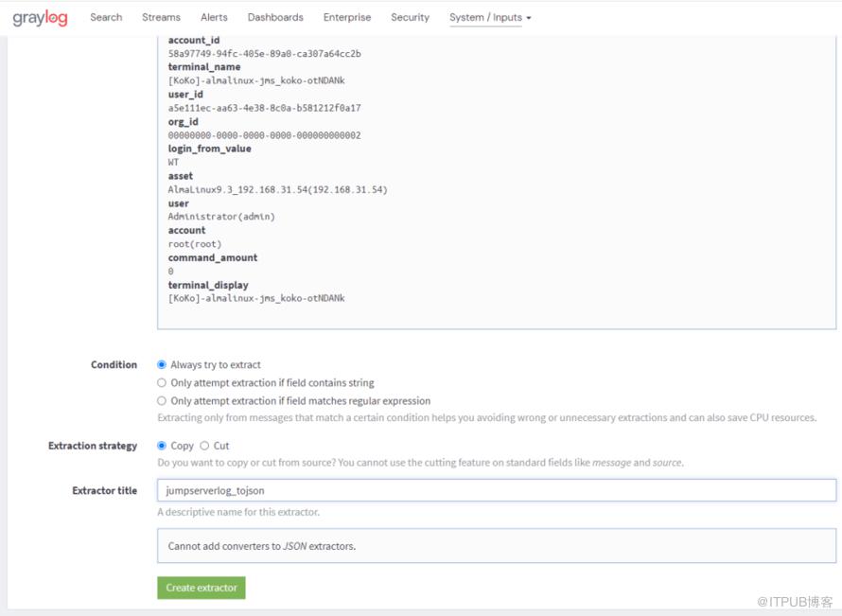
Task: Click the org_id value in preview
Action: click(x=264, y=135)
